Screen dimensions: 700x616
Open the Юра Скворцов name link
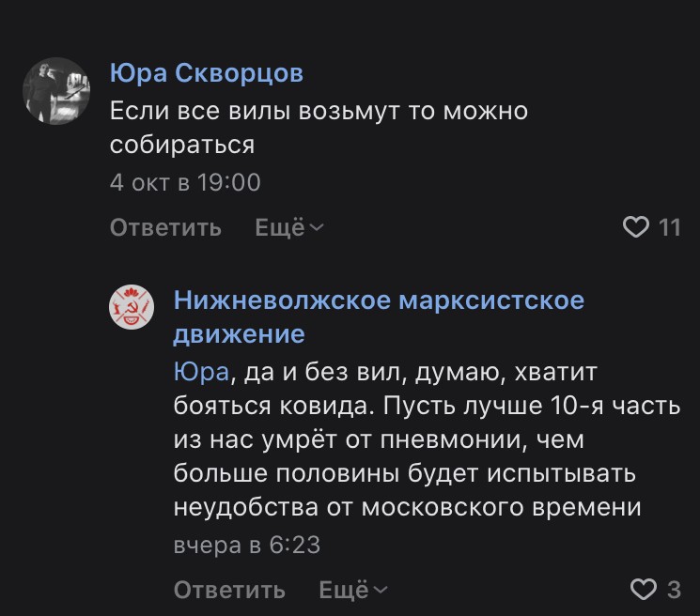point(207,73)
